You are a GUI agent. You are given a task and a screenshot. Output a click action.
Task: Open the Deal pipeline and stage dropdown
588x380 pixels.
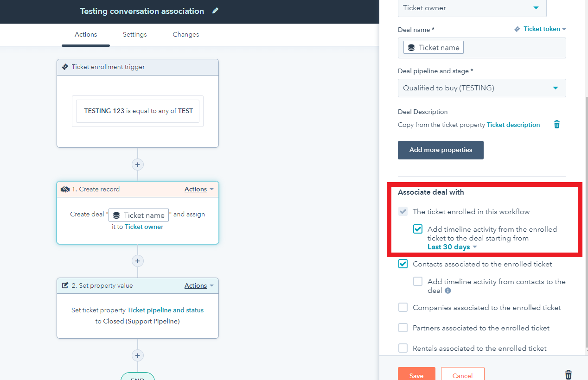point(481,88)
